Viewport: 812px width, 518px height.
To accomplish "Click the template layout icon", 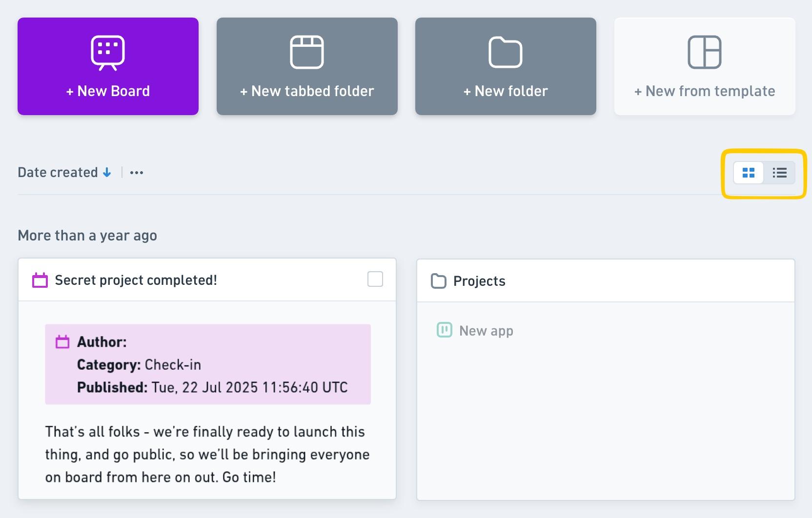I will [704, 52].
